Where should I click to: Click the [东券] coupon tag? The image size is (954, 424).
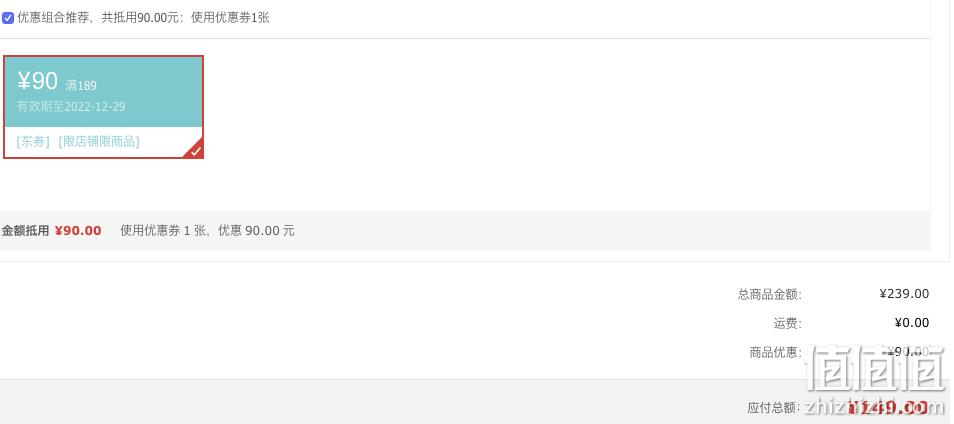pyautogui.click(x=33, y=142)
